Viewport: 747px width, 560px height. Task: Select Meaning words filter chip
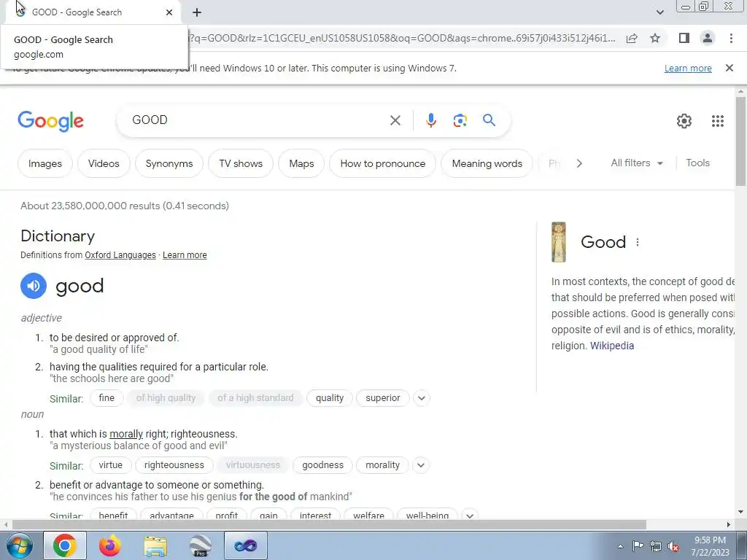[487, 163]
